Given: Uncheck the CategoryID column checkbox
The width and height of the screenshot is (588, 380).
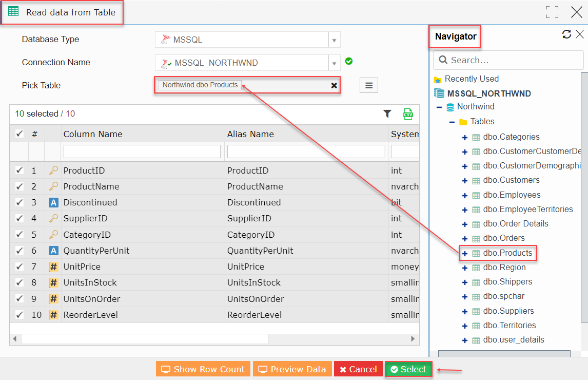Looking at the screenshot, I should point(19,234).
